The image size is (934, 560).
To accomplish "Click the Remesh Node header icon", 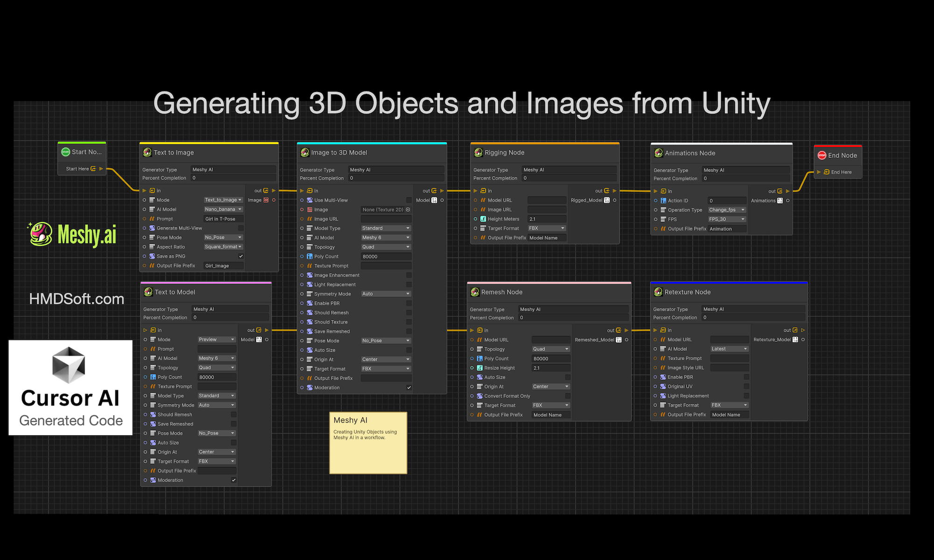I will [x=475, y=292].
